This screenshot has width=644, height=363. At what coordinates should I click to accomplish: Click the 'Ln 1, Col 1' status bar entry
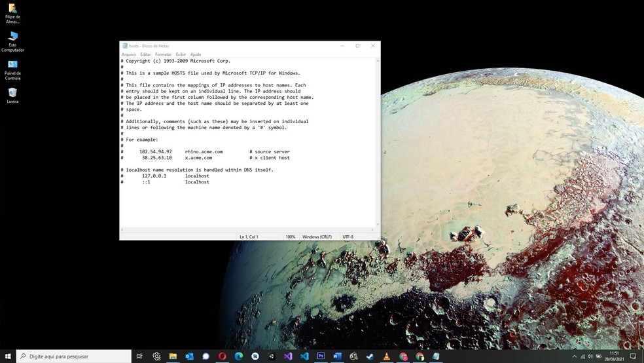pyautogui.click(x=249, y=237)
